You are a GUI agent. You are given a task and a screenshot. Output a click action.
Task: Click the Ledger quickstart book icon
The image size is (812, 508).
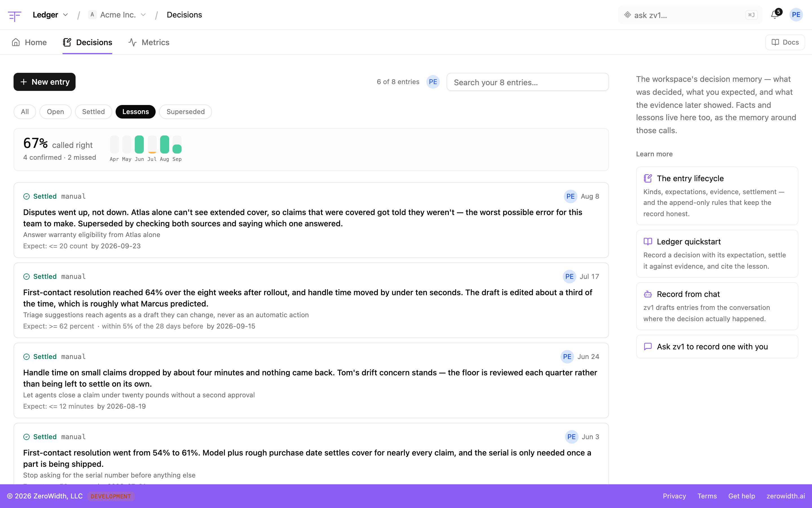point(648,242)
